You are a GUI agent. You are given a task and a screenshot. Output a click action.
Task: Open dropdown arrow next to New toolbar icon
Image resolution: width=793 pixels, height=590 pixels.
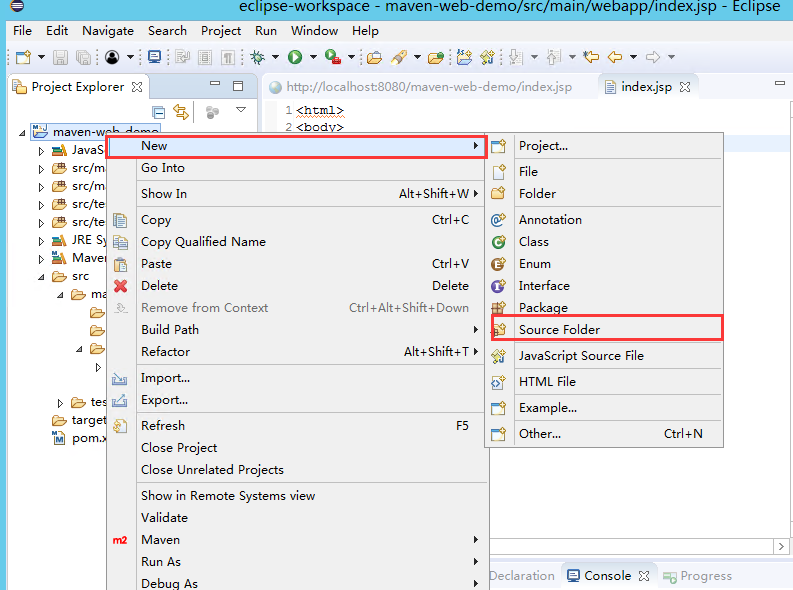click(x=41, y=57)
